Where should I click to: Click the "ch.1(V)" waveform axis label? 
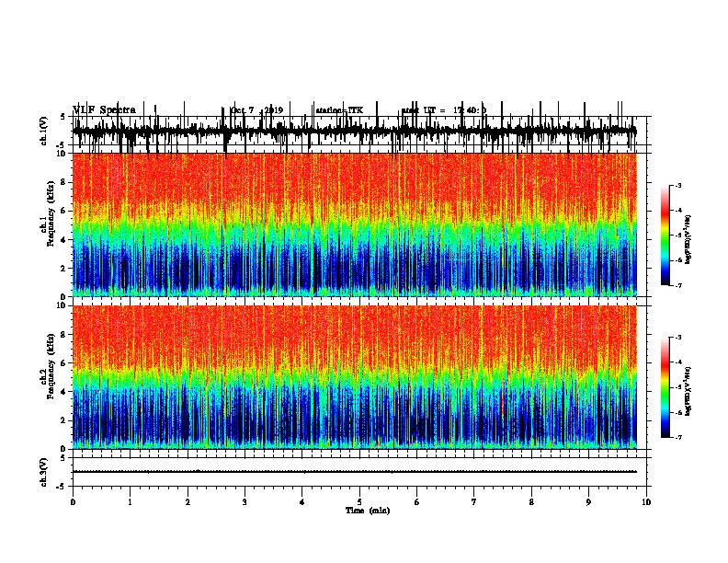pyautogui.click(x=43, y=131)
